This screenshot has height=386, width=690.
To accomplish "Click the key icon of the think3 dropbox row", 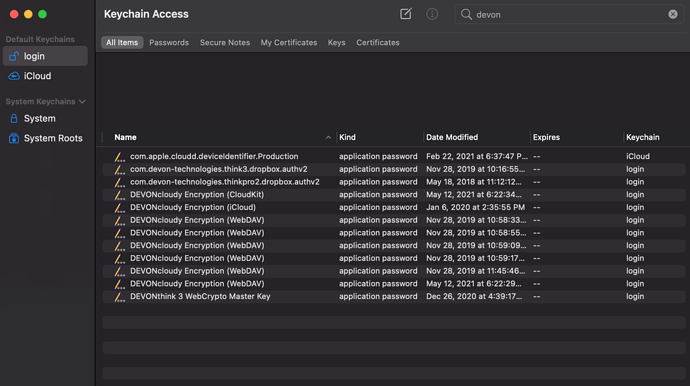I will coord(120,169).
